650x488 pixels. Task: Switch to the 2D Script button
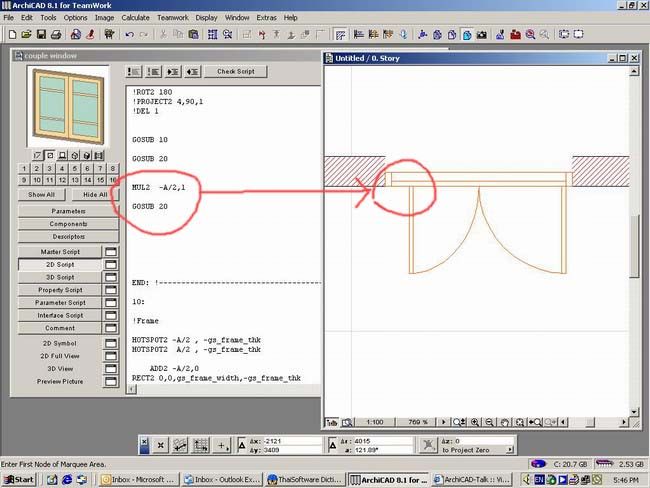pos(60,265)
